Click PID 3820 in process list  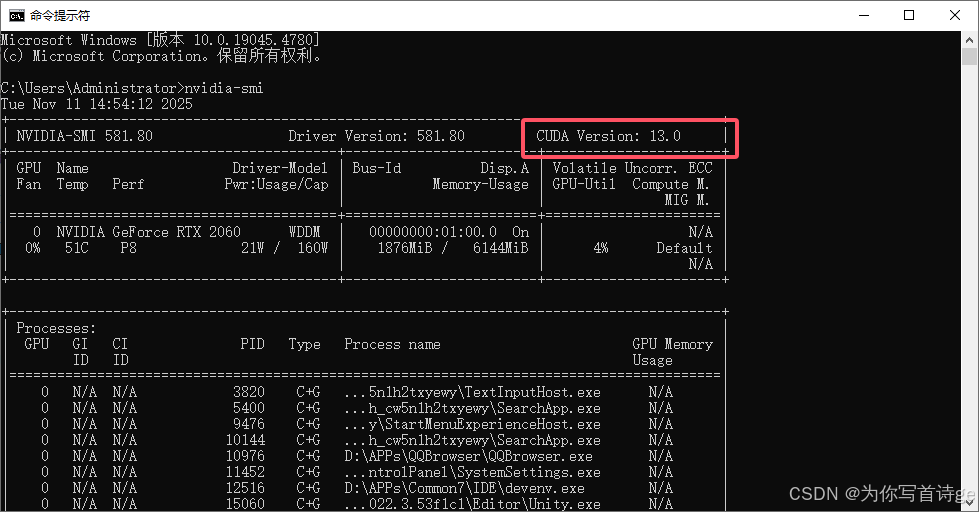click(248, 393)
